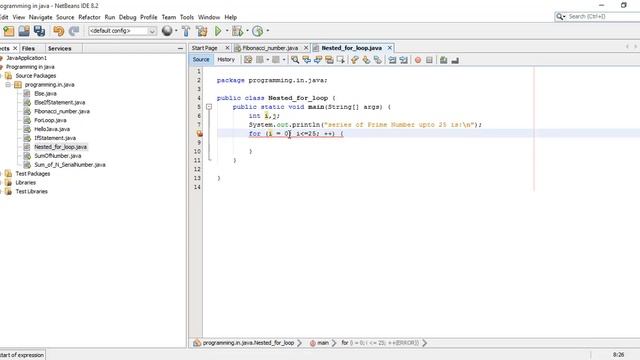Click error glyph on line 8 gutter
640x360 pixels.
199,133
